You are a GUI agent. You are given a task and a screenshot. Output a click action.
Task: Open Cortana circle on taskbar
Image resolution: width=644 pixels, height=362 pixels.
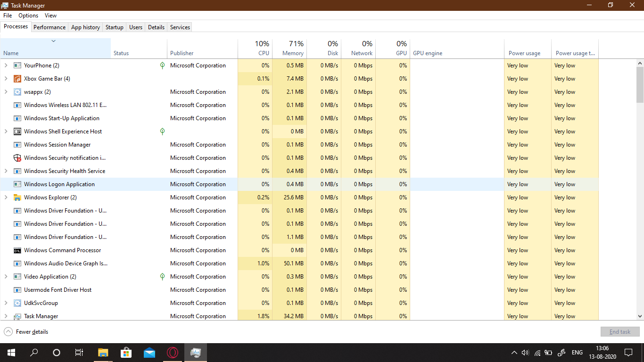(57, 353)
